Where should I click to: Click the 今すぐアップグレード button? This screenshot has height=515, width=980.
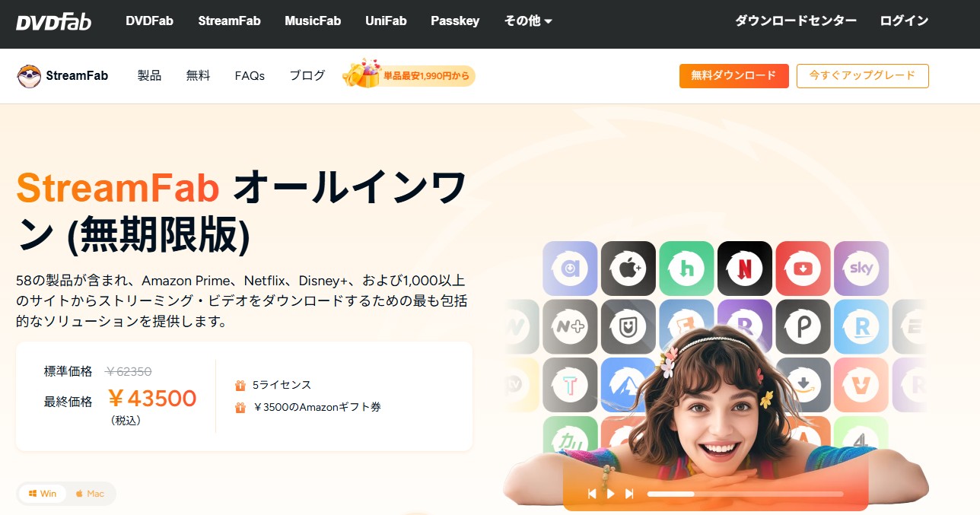(862, 76)
